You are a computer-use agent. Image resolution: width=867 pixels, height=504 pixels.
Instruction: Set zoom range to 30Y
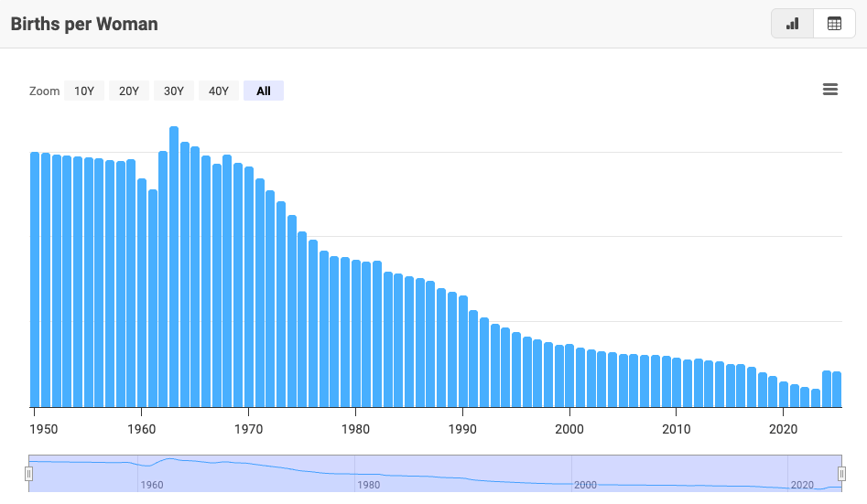click(x=174, y=91)
